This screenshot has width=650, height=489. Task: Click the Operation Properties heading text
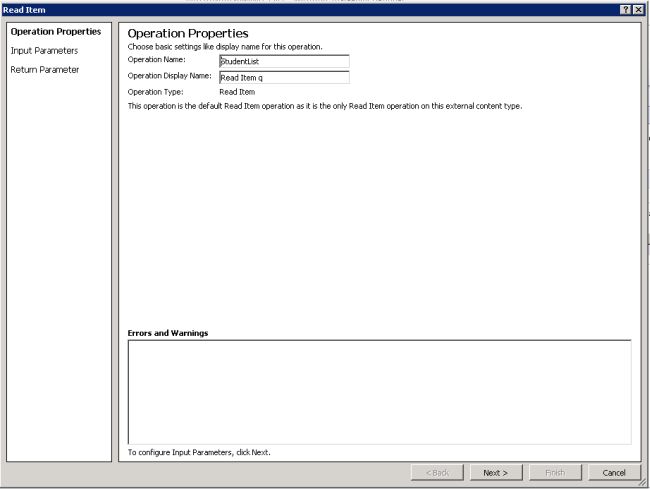[188, 34]
